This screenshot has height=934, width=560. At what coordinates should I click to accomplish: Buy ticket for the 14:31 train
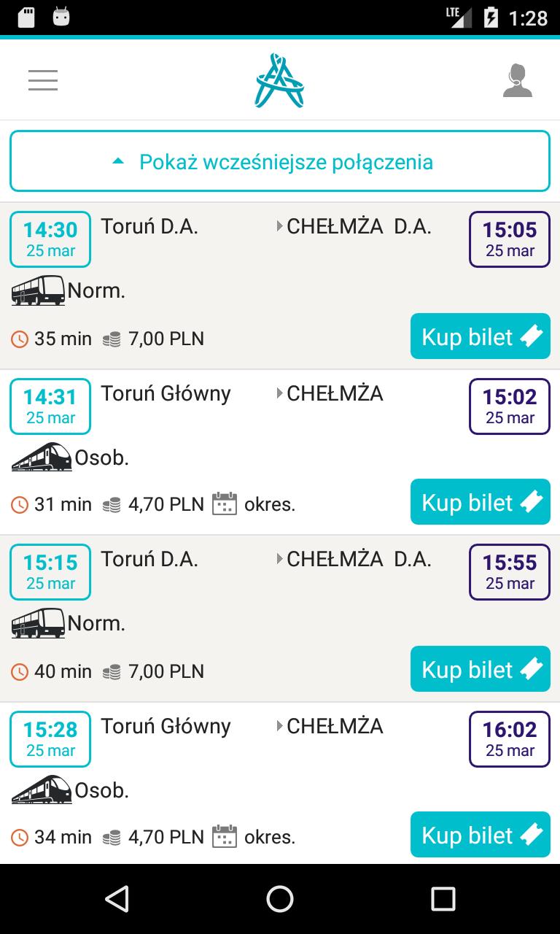point(480,503)
